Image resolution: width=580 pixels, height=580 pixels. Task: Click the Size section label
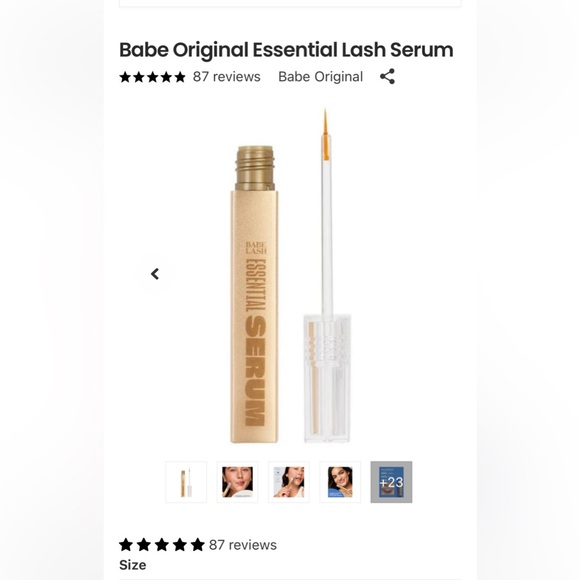(x=132, y=565)
